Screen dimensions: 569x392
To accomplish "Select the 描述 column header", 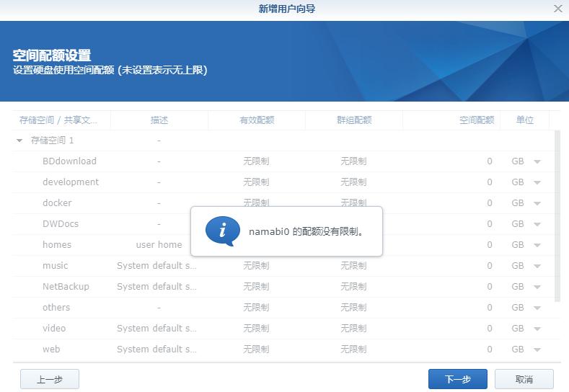I will pos(159,120).
